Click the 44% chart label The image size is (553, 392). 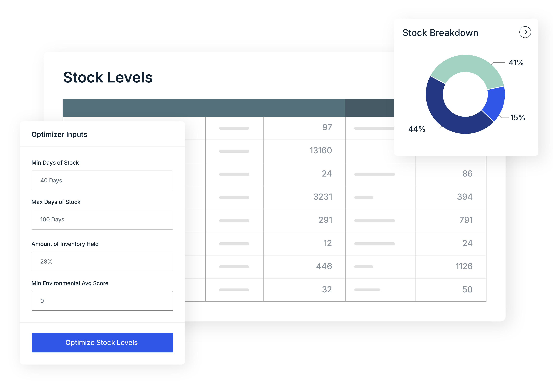(417, 129)
